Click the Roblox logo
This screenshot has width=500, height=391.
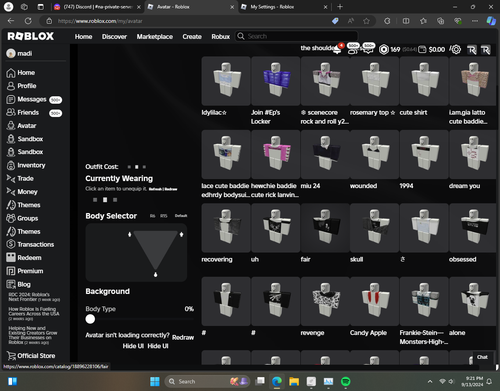coord(30,36)
